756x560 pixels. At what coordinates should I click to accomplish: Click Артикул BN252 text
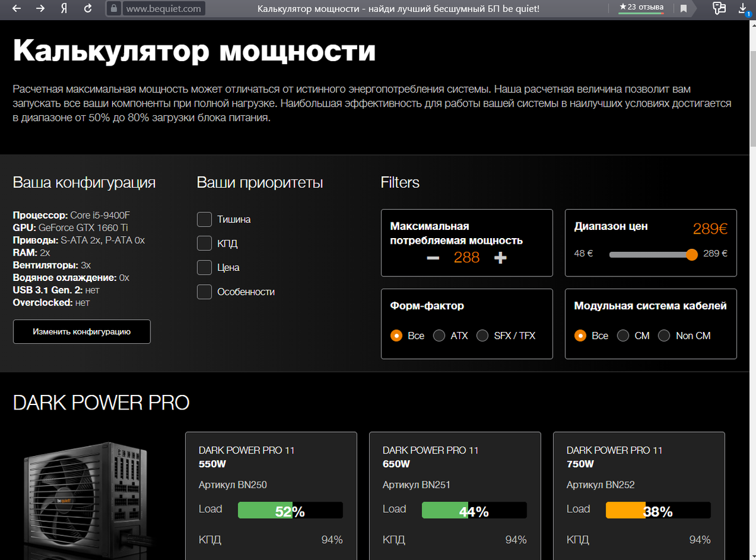601,485
